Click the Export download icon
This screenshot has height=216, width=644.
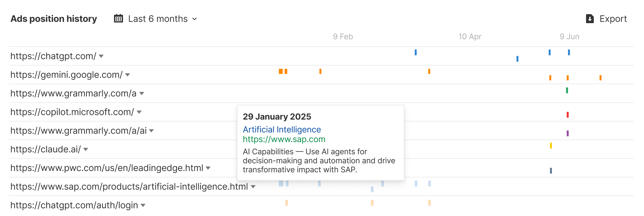[x=590, y=19]
